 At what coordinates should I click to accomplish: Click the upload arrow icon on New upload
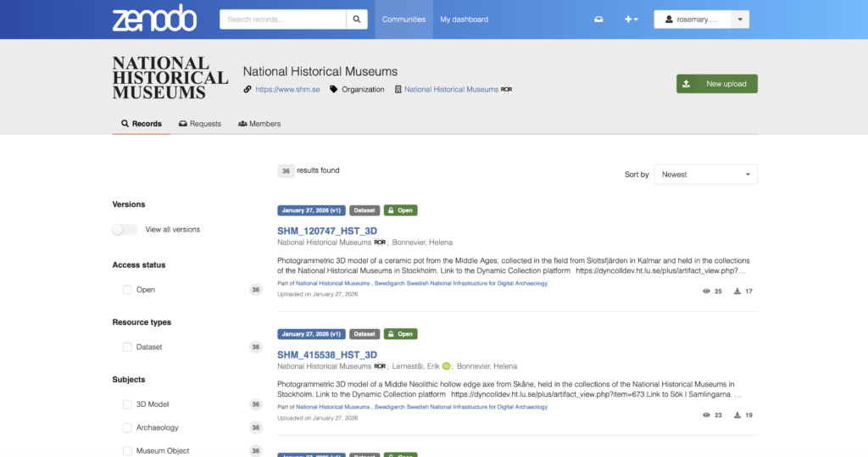pos(686,84)
